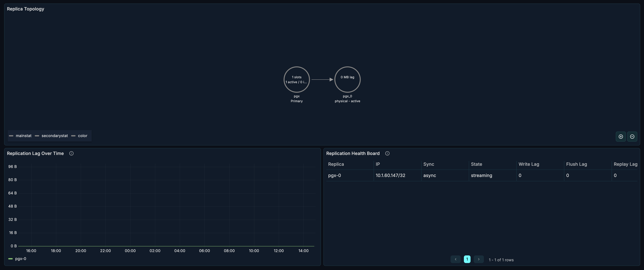
Task: Go to next table page arrow
Action: click(478, 259)
